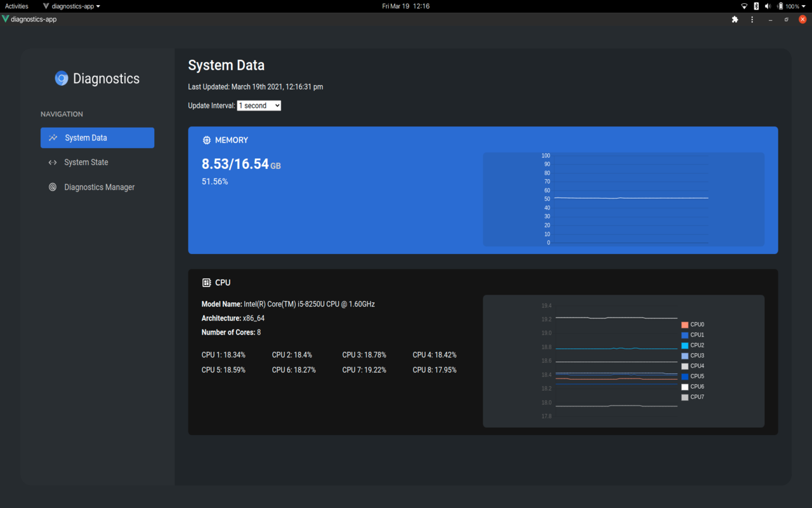The height and width of the screenshot is (508, 812).
Task: Open Diagnostics Manager via its target icon
Action: click(53, 187)
